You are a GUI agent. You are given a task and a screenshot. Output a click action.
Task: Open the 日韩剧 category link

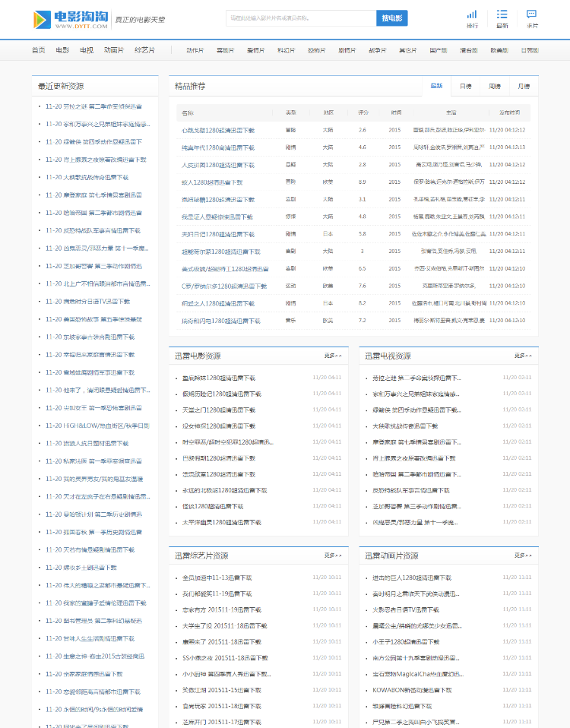[530, 50]
